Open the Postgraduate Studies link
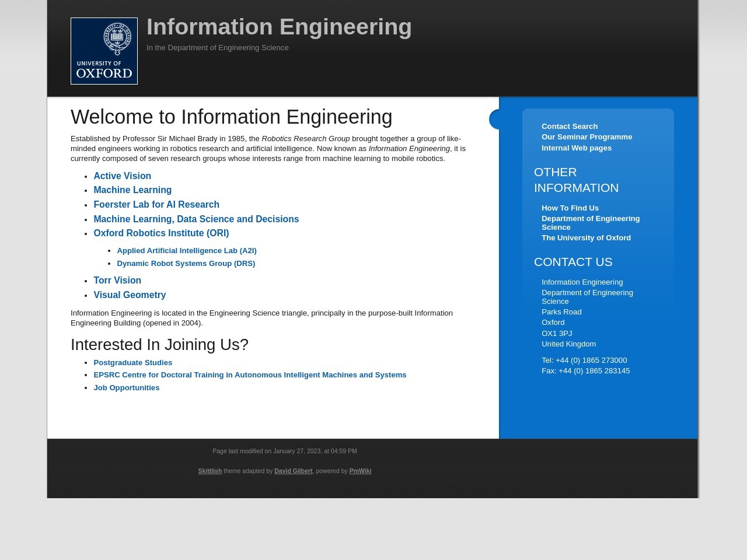The height and width of the screenshot is (560, 747). coord(132,362)
